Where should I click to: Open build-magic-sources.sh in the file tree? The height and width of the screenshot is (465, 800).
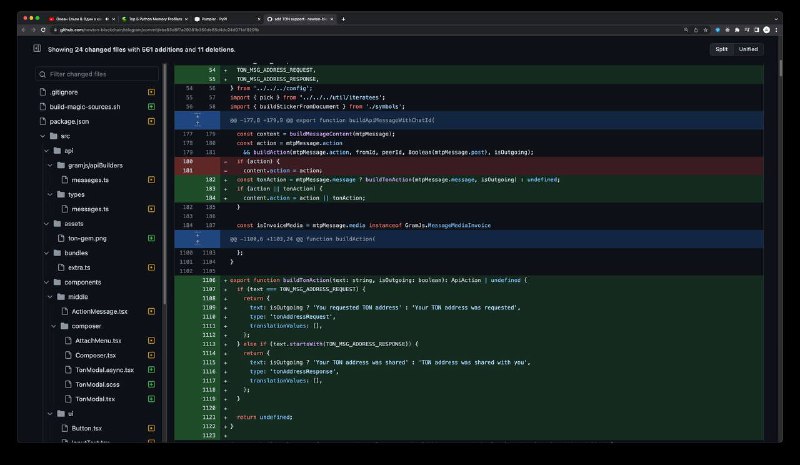click(x=85, y=107)
